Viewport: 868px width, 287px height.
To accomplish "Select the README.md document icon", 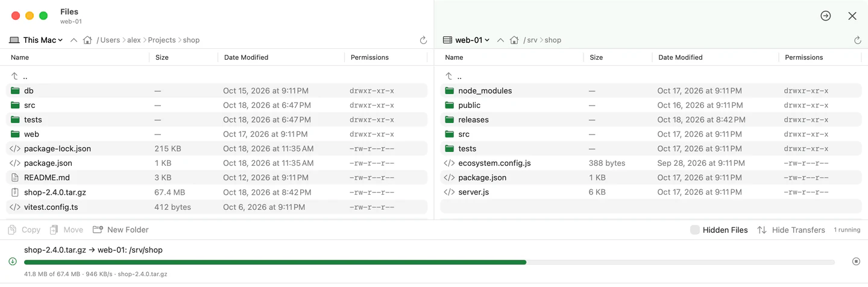I will tap(15, 177).
